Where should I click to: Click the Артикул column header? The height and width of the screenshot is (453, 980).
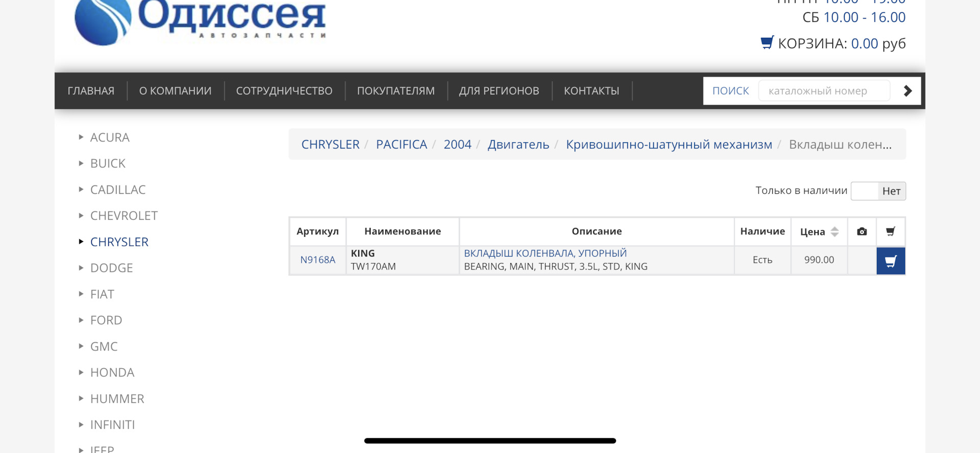point(317,232)
